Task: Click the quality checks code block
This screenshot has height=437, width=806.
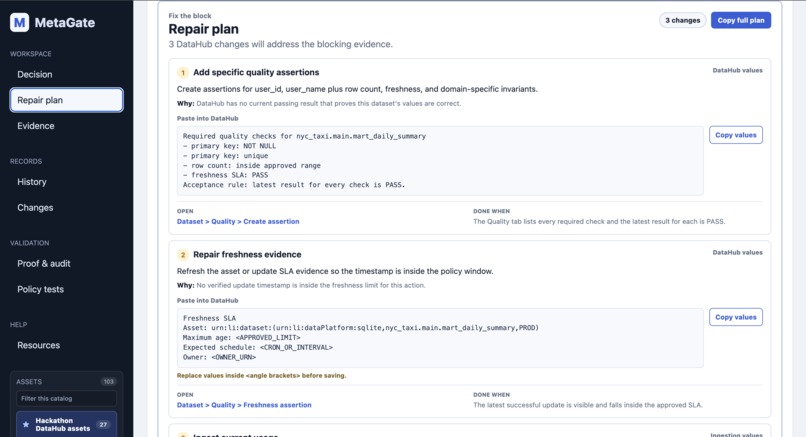Action: [x=440, y=161]
